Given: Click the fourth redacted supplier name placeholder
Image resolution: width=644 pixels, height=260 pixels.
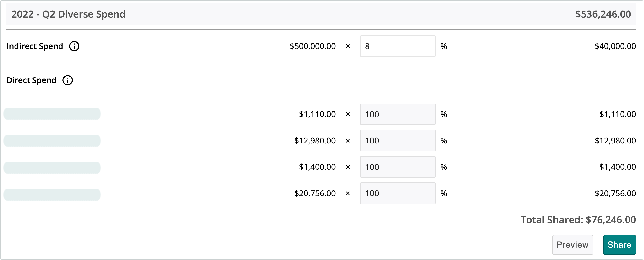Looking at the screenshot, I should (x=52, y=195).
